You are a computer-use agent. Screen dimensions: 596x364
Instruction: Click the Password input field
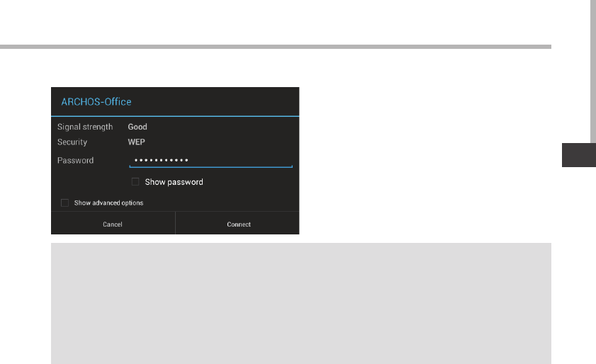click(x=211, y=160)
